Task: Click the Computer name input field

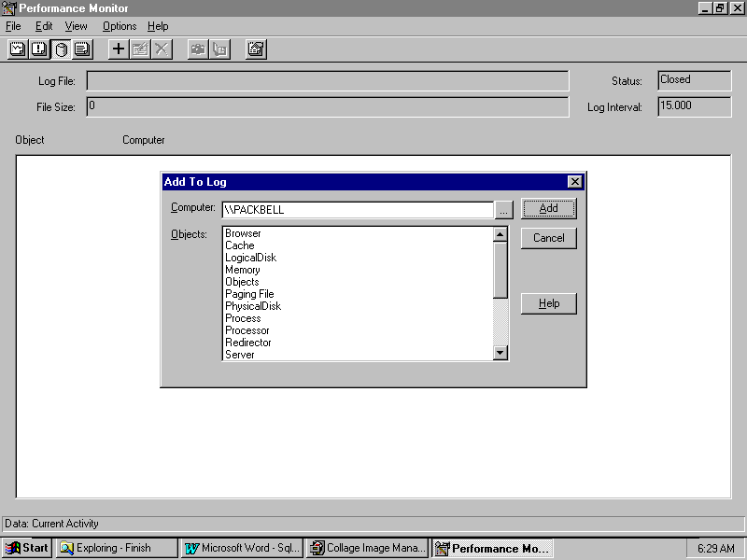Action: (357, 210)
